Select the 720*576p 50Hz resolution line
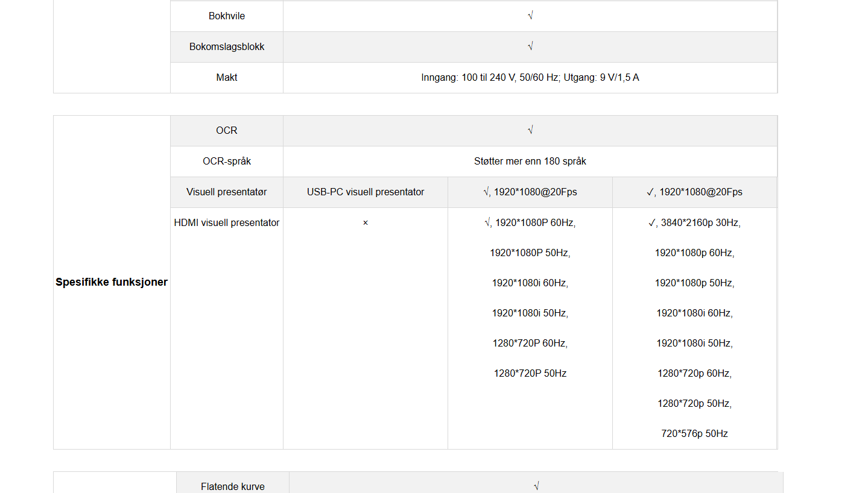Image resolution: width=868 pixels, height=493 pixels. (x=694, y=434)
